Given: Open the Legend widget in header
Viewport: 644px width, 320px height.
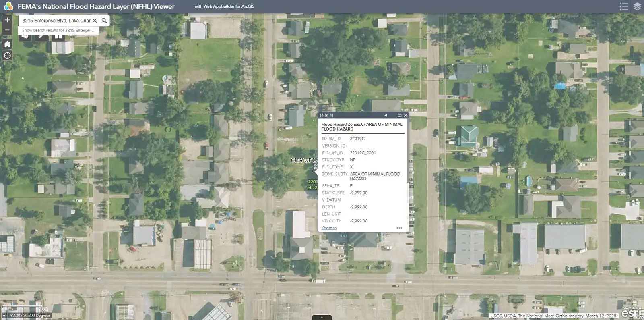Looking at the screenshot, I should click(623, 6).
